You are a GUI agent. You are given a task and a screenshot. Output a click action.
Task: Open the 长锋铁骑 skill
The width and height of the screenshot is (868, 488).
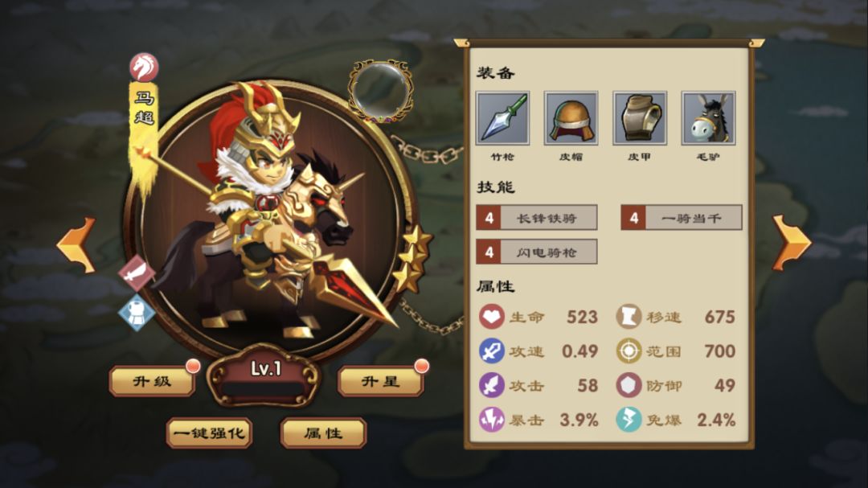536,218
